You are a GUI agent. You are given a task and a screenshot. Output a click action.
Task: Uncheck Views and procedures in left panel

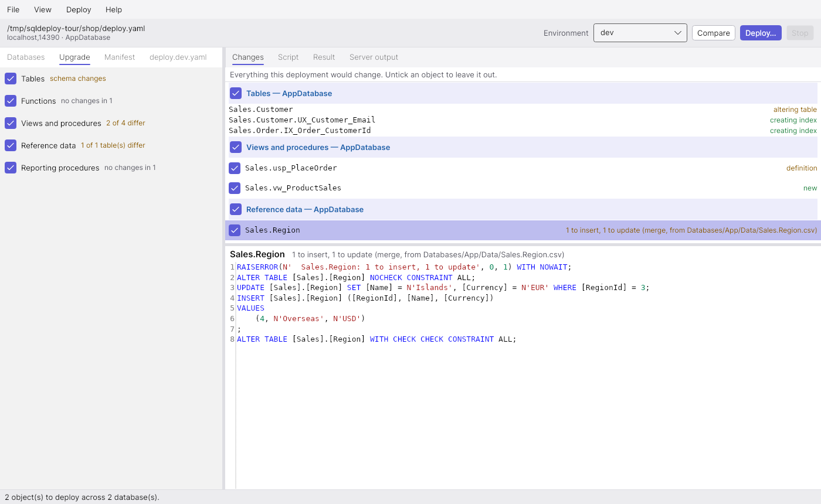[11, 123]
